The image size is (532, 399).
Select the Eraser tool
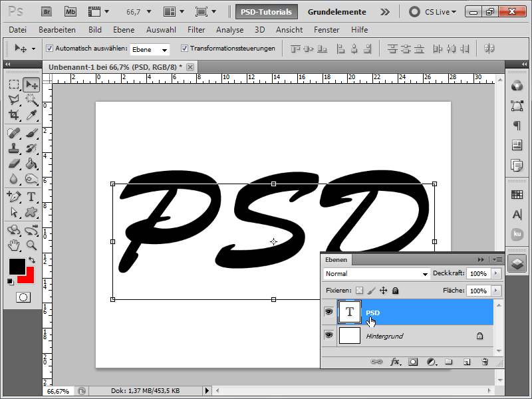[x=13, y=164]
